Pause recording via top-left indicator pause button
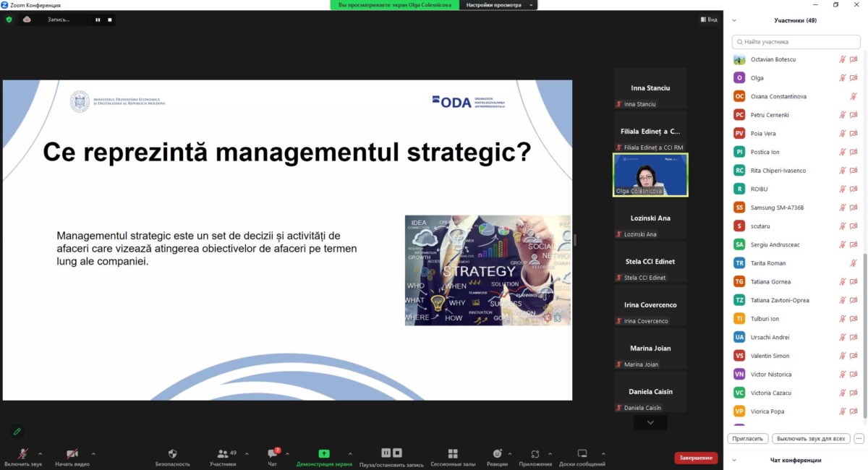868x470 pixels. point(98,20)
